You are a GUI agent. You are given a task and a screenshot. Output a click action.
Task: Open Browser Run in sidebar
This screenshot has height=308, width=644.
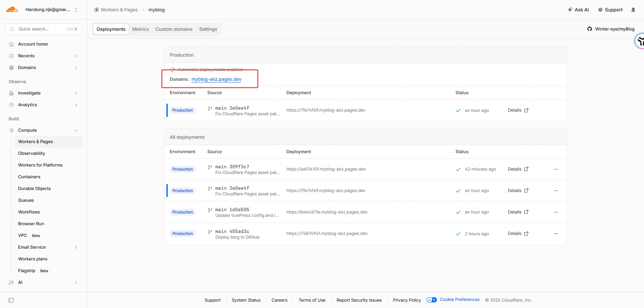click(x=31, y=224)
